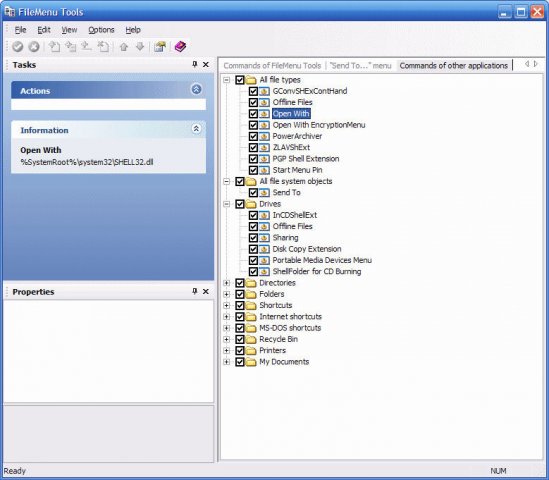Switch to Commands of FileMenu Tools tab

272,65
